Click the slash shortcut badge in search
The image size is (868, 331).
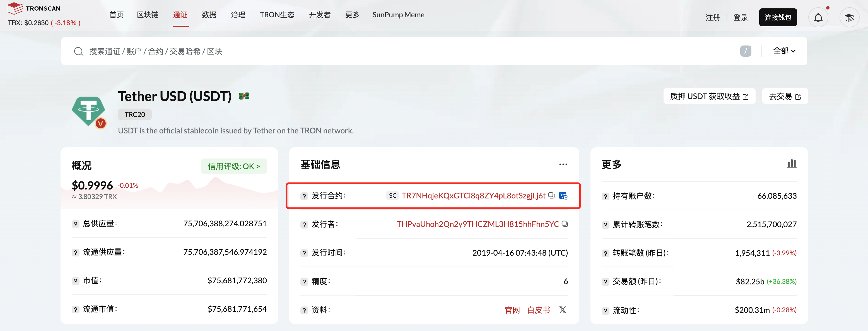point(745,51)
